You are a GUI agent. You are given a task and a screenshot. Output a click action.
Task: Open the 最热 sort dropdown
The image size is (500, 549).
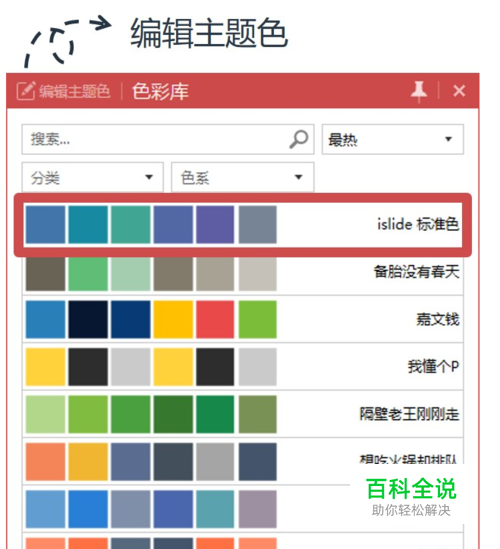(393, 139)
